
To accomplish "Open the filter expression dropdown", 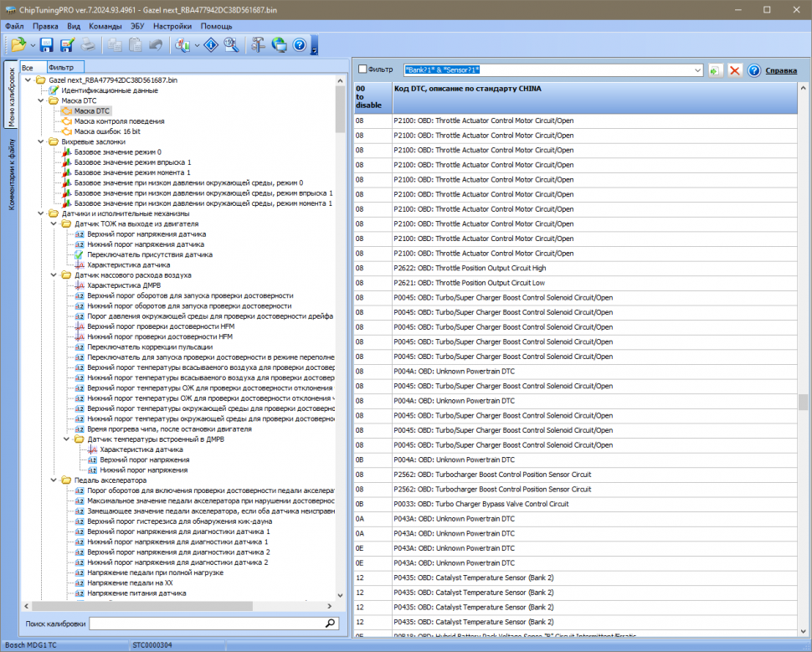I will (x=697, y=70).
